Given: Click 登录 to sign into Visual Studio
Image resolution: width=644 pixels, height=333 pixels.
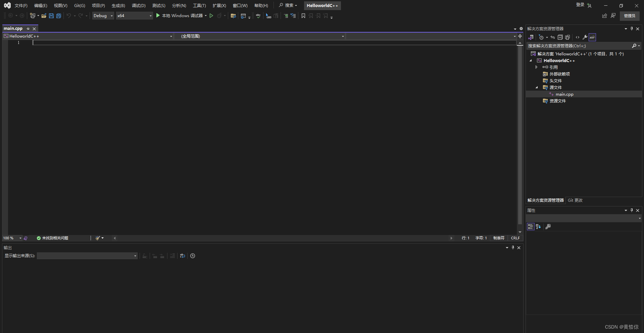Looking at the screenshot, I should coord(580,5).
